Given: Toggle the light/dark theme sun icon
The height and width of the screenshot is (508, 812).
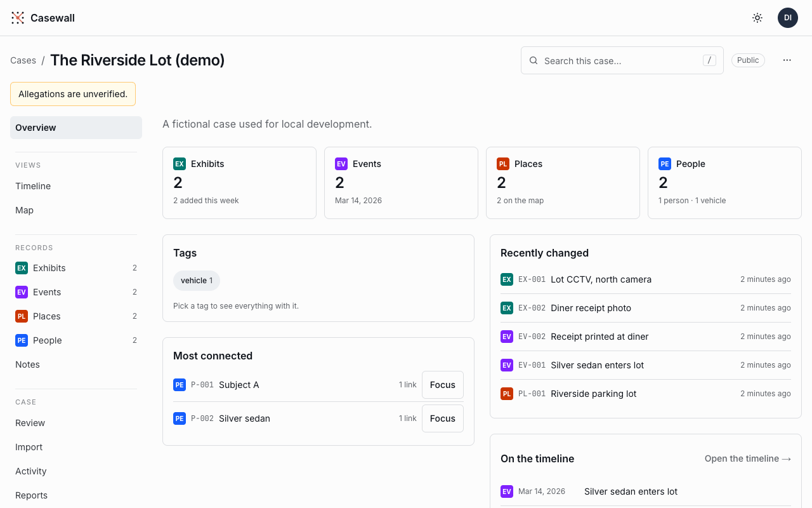Looking at the screenshot, I should tap(757, 18).
